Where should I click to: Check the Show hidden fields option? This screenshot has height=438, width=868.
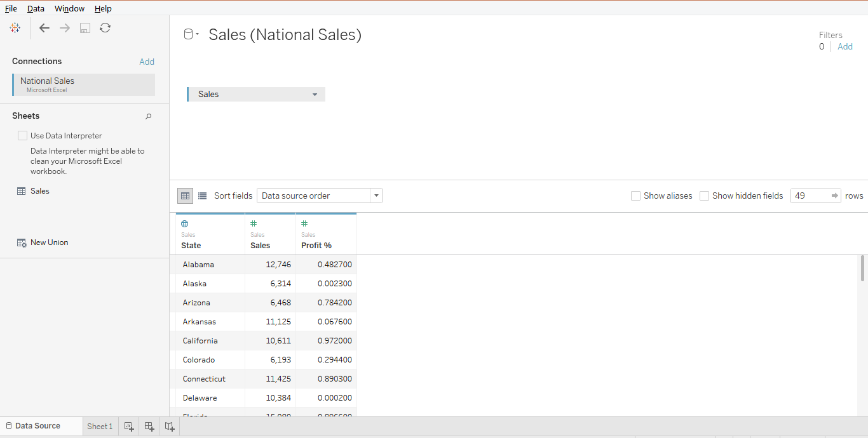tap(704, 196)
